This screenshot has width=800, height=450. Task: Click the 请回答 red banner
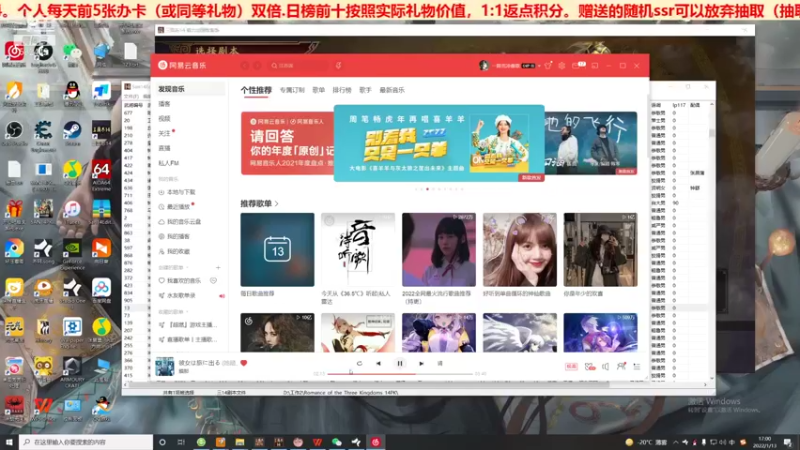click(288, 143)
